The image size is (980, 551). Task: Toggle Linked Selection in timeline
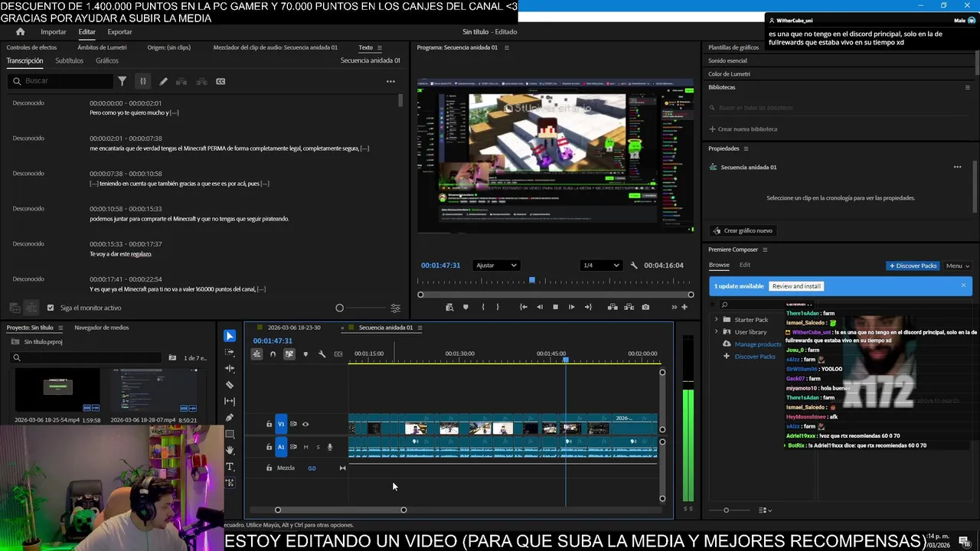[x=289, y=354]
